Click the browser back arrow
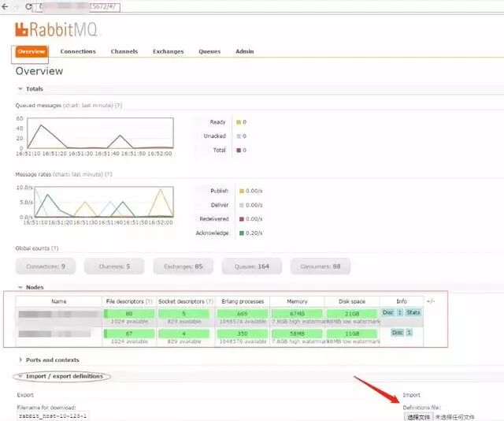This screenshot has width=504, height=421. [5, 6]
